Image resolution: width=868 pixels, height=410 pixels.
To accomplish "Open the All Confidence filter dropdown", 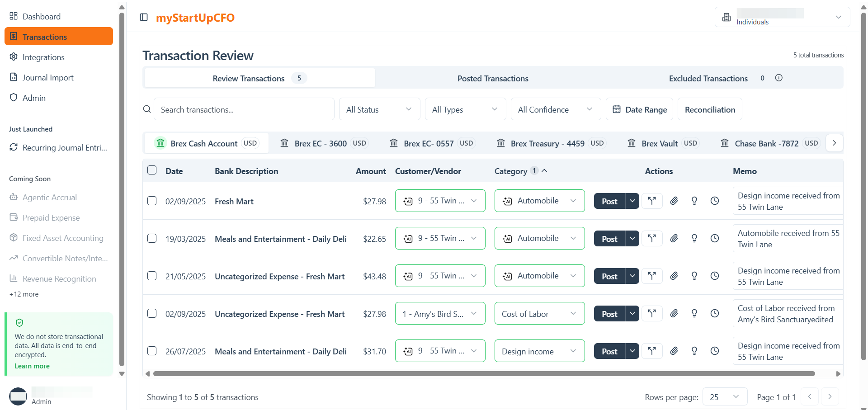I will pyautogui.click(x=556, y=109).
